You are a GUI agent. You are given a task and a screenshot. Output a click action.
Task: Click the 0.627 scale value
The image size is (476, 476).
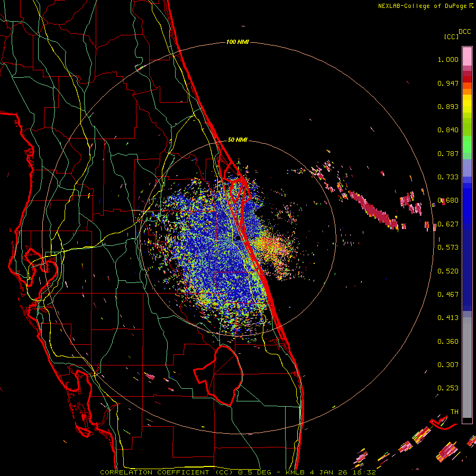pos(448,224)
